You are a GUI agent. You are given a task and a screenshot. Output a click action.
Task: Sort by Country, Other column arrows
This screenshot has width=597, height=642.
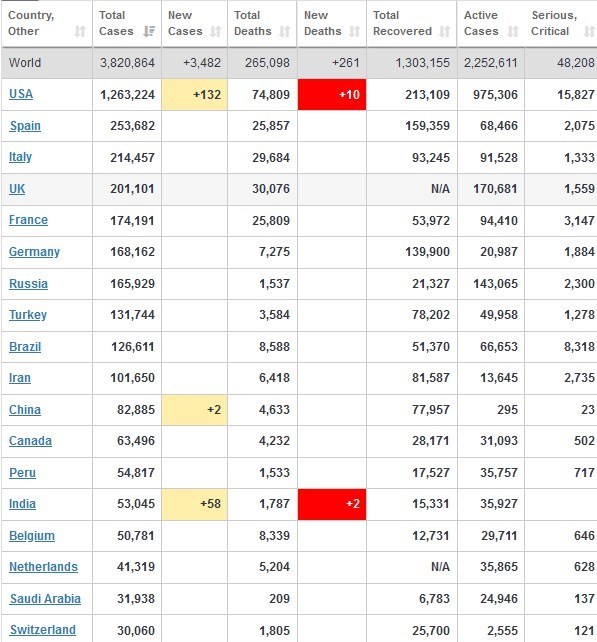80,32
